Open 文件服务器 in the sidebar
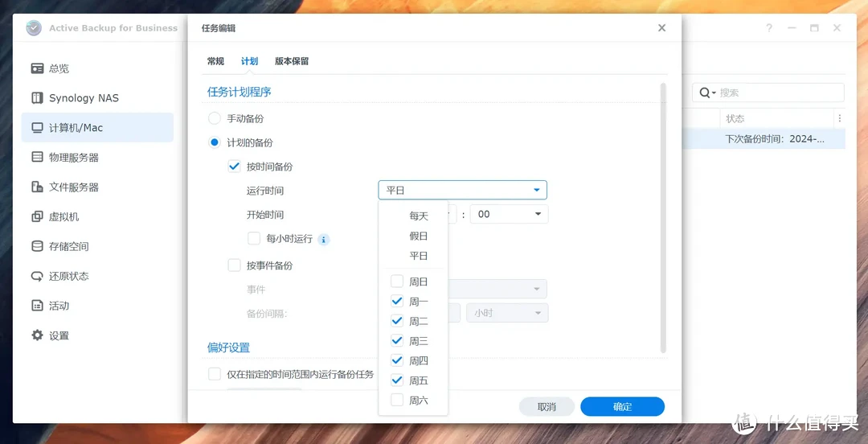Viewport: 868px width, 444px height. [x=97, y=187]
